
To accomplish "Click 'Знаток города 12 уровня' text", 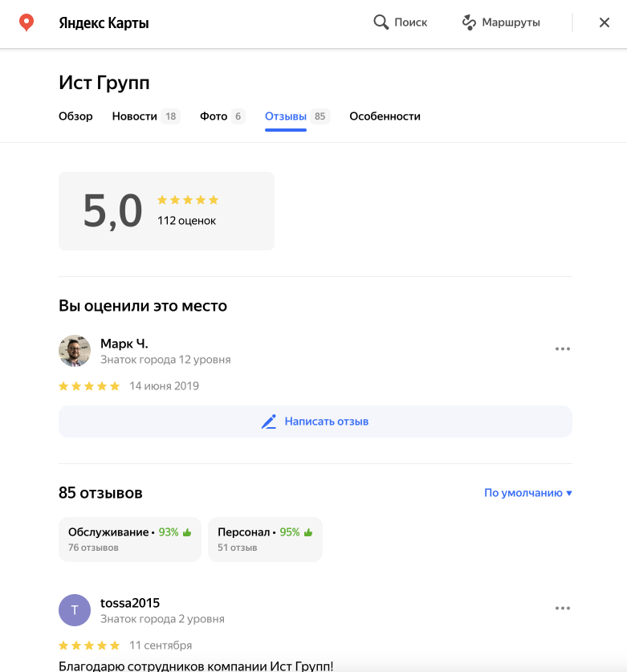I will click(165, 360).
